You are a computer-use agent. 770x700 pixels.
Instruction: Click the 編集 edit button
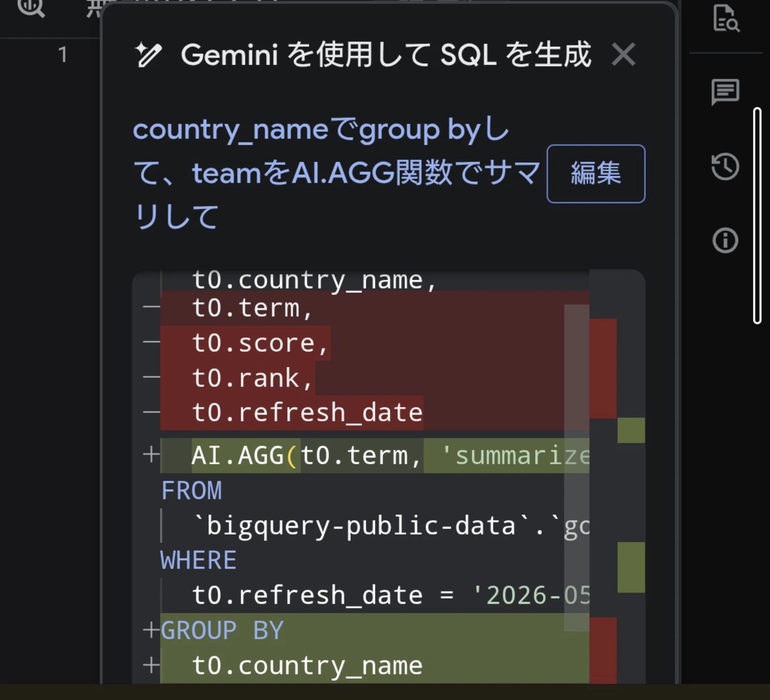pyautogui.click(x=596, y=174)
